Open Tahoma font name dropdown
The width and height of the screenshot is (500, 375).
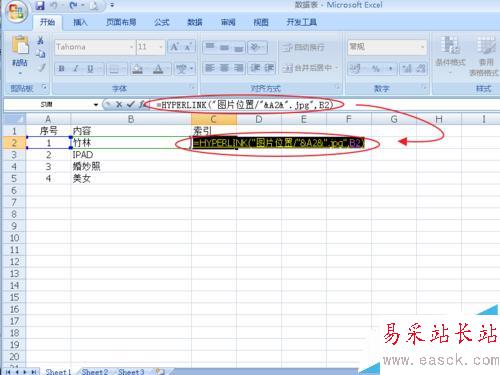131,47
